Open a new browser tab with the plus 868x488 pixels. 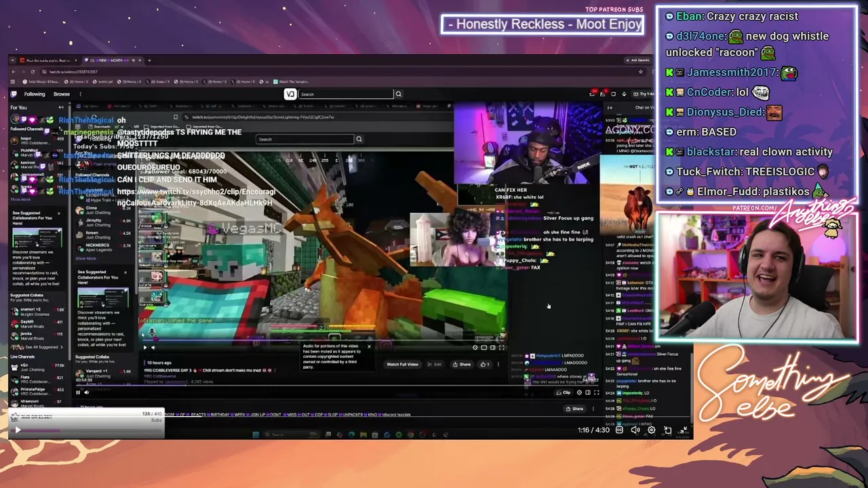pos(149,60)
